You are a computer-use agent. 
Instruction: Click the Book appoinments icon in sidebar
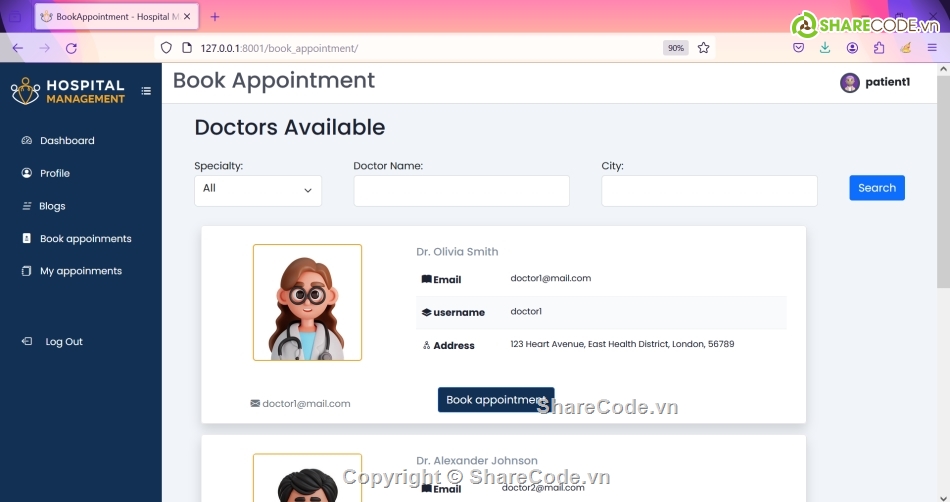[x=27, y=239]
